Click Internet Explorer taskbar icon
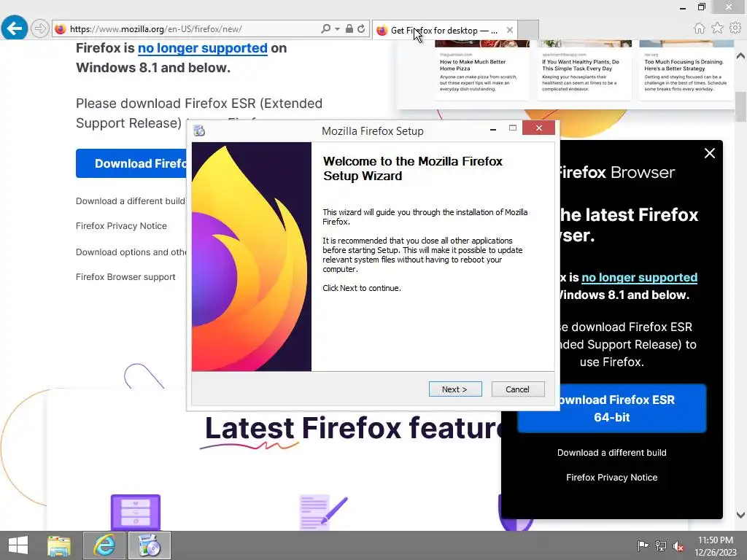This screenshot has height=560, width=747. coord(104,545)
